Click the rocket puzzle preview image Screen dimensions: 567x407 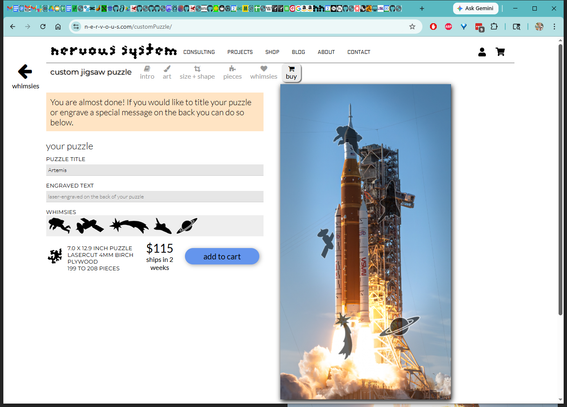click(x=366, y=242)
